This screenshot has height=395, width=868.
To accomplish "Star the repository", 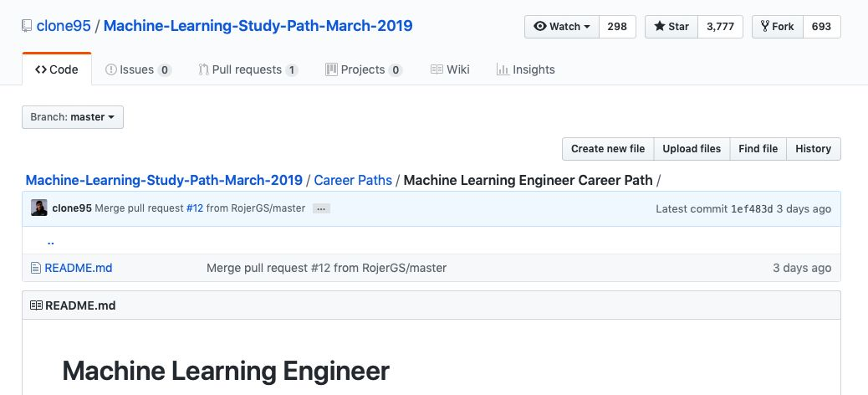I will (x=671, y=27).
